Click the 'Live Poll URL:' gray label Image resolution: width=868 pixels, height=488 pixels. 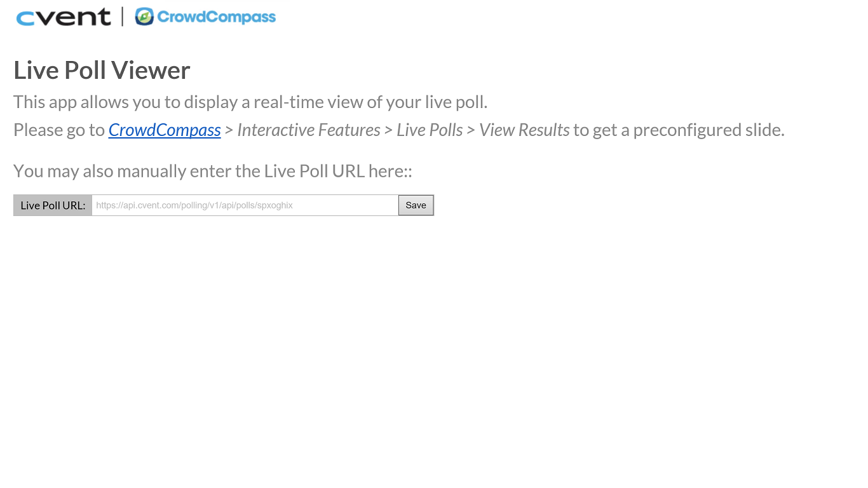[x=53, y=205]
